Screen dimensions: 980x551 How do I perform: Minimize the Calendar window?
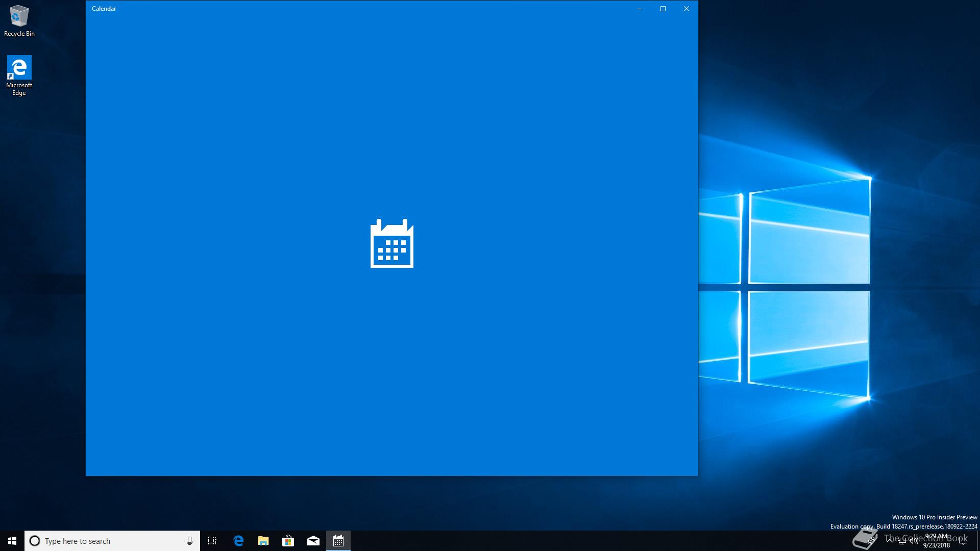coord(640,9)
